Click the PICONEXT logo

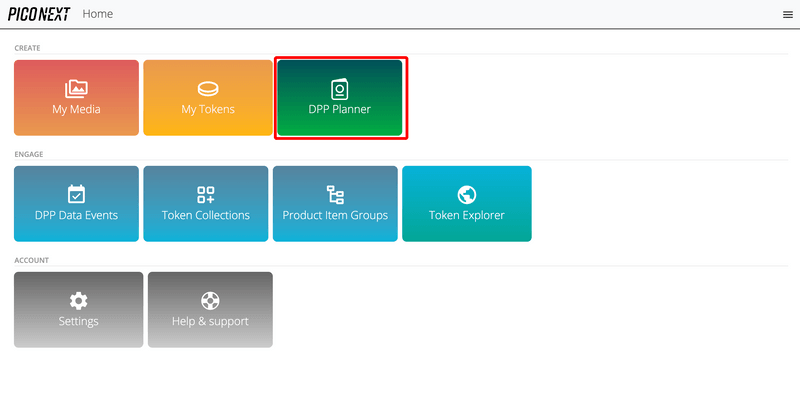click(x=38, y=14)
